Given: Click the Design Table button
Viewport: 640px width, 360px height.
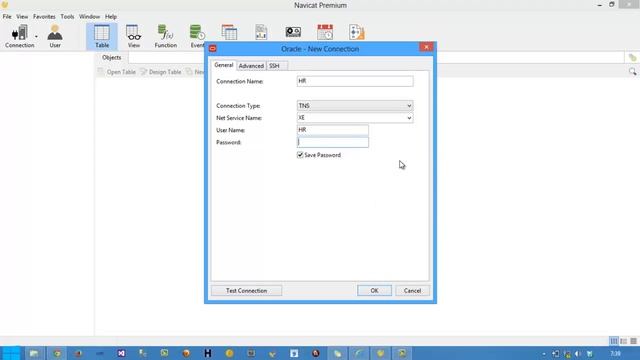Looking at the screenshot, I should 161,72.
